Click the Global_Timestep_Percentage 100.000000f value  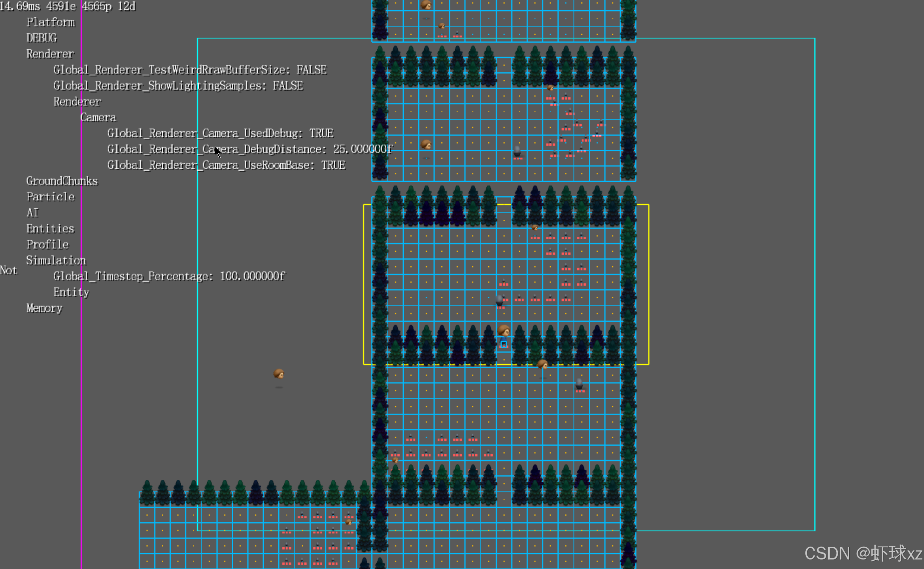[252, 276]
